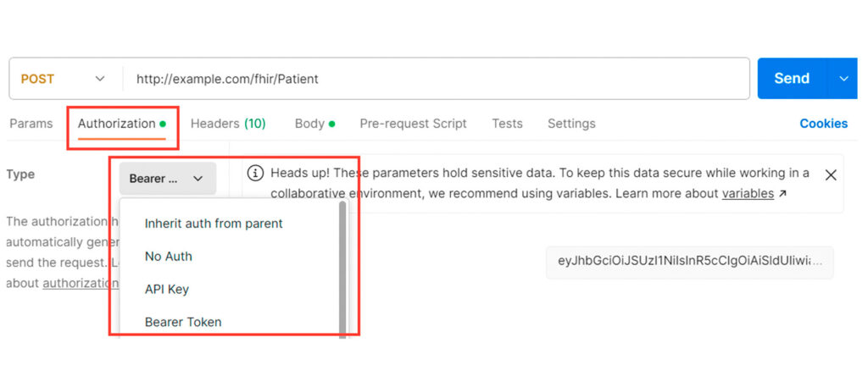The height and width of the screenshot is (387, 868).
Task: Pick API Key from auth list
Action: pos(167,290)
